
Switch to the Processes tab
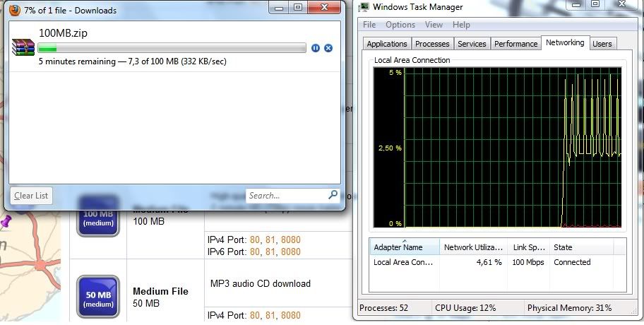(432, 44)
